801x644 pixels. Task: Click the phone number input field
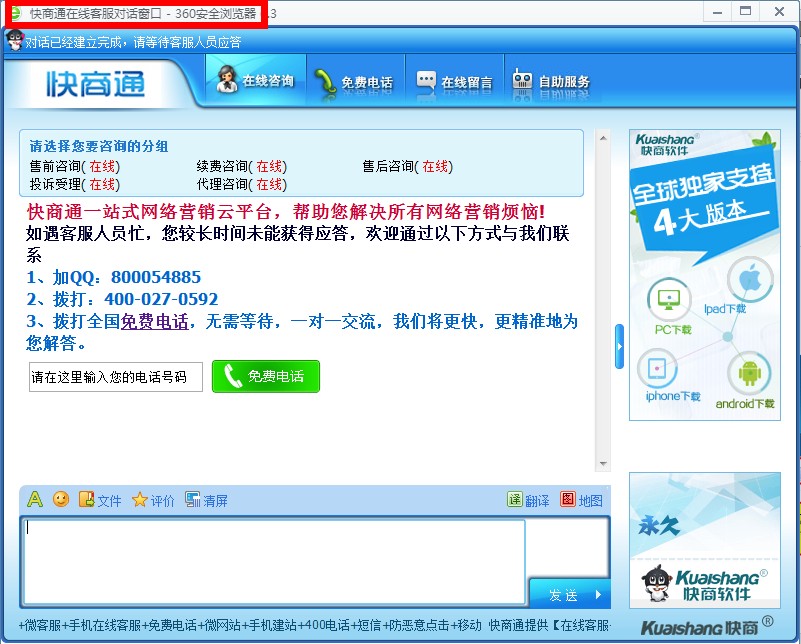[115, 377]
